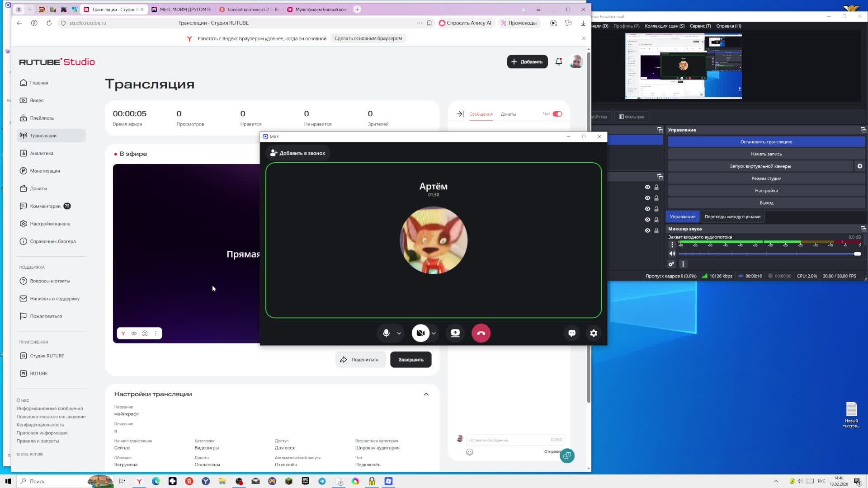This screenshot has height=488, width=868.
Task: Open RUTUBE Studio notifications bell
Action: click(x=559, y=62)
